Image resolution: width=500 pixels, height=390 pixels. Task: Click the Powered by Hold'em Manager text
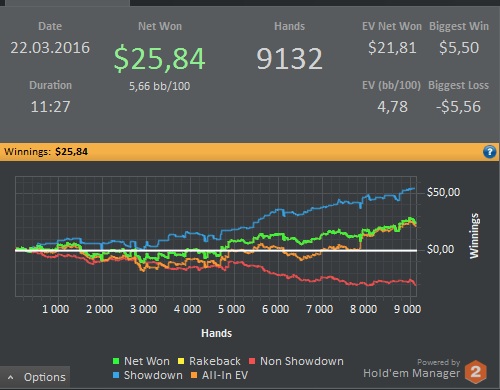412,369
